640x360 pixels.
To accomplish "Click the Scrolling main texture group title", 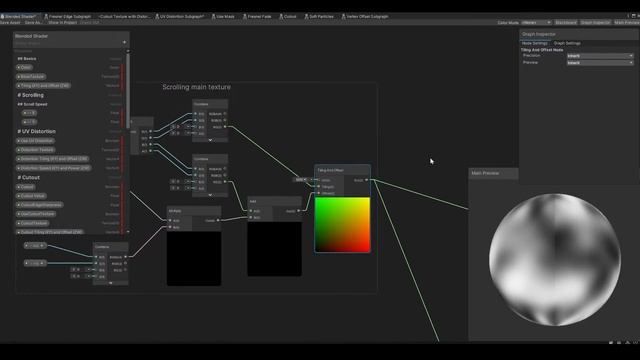I will click(196, 87).
